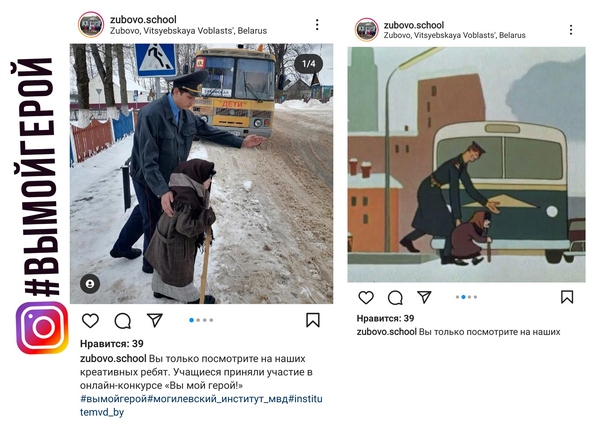Open the zubovo.school avatar on the left post
The height and width of the screenshot is (424, 600).
(91, 24)
